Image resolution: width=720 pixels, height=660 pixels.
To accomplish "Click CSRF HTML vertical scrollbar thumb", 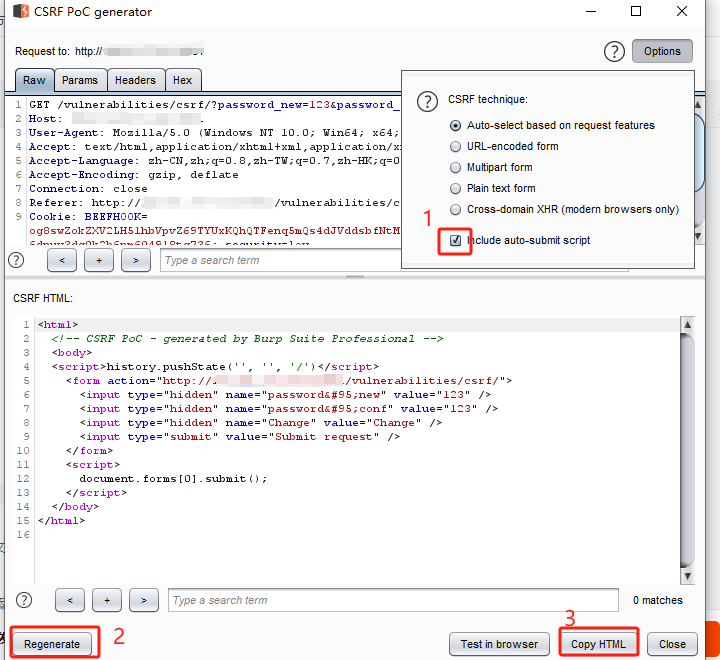I will [x=687, y=450].
